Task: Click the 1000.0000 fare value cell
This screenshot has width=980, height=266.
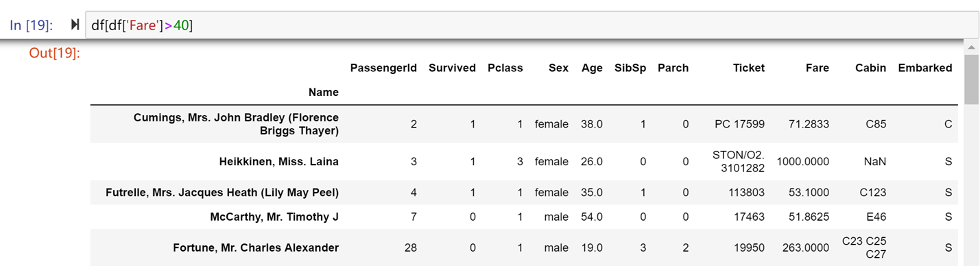Action: [803, 162]
